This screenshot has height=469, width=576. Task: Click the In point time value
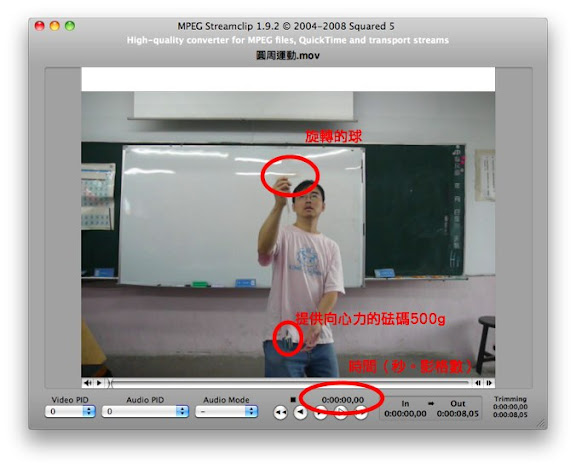point(405,414)
